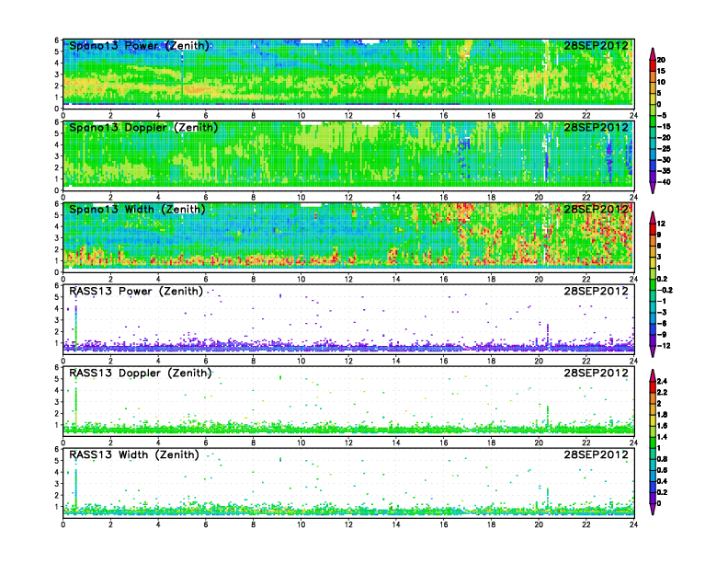Click the "12" x-axis tick under Spano13 Power panel
The image size is (728, 563).
coord(348,116)
